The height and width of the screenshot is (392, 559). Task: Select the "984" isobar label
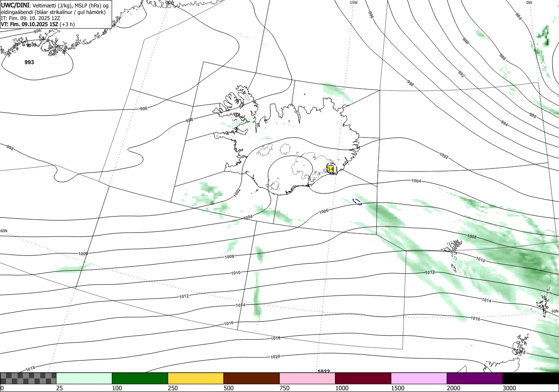tap(518, 17)
